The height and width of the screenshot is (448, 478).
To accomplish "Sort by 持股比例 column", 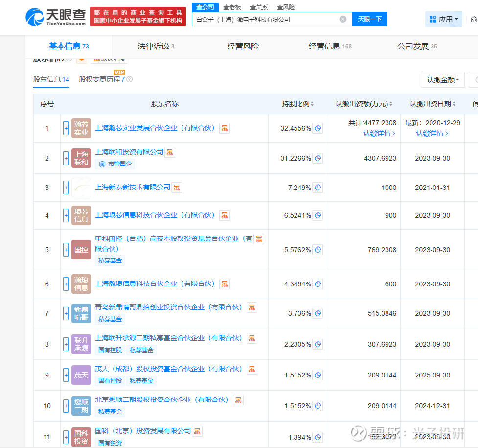I will click(x=297, y=104).
